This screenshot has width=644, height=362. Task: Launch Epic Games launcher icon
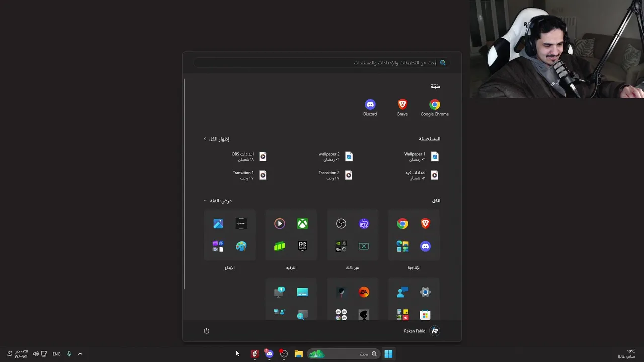pyautogui.click(x=302, y=246)
